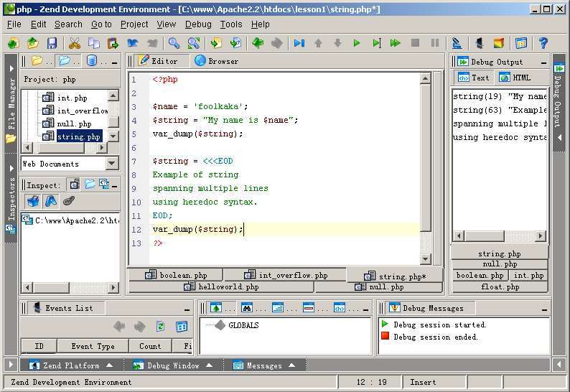The height and width of the screenshot is (392, 570).
Task: Click the blue window layout toolbar icon
Action: click(x=521, y=43)
